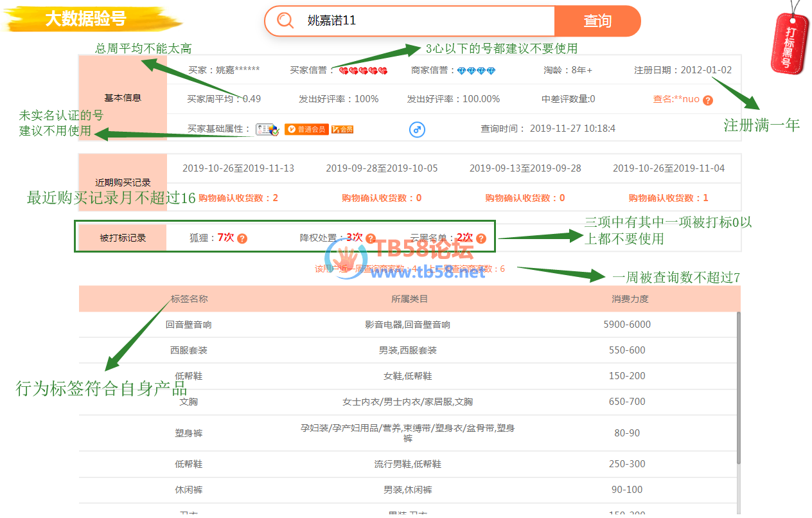Viewport: 812px width, 518px height.
Task: Click the 狐狸：7次 record
Action: coord(212,238)
